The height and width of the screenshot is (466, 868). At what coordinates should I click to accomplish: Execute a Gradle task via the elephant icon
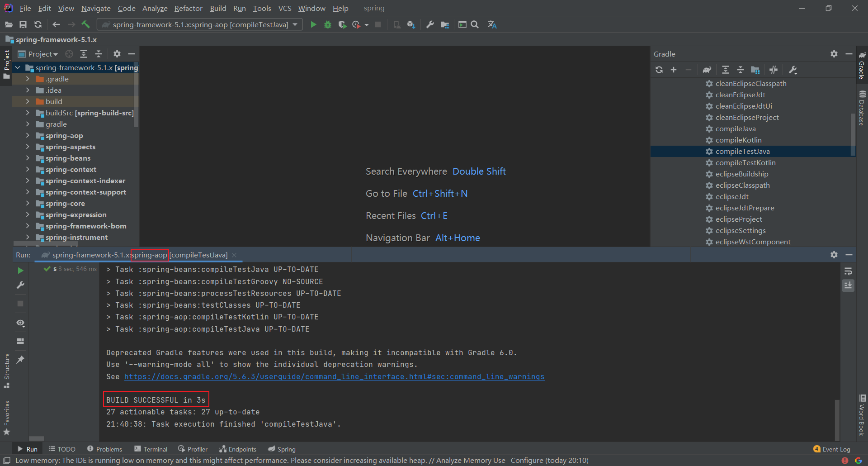(x=707, y=70)
